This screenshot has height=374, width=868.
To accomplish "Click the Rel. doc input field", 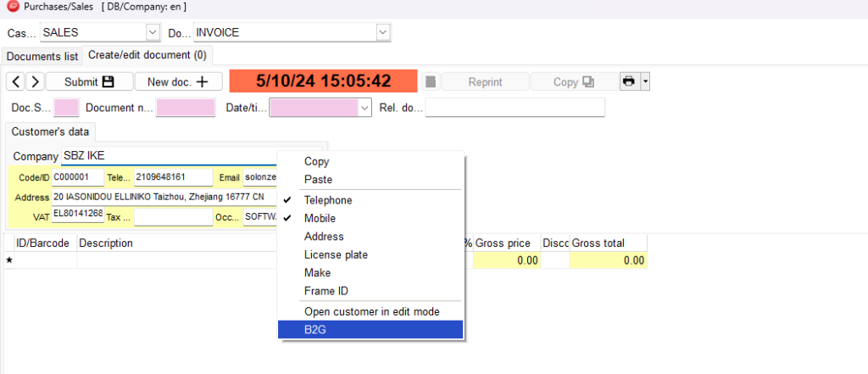I will [515, 108].
